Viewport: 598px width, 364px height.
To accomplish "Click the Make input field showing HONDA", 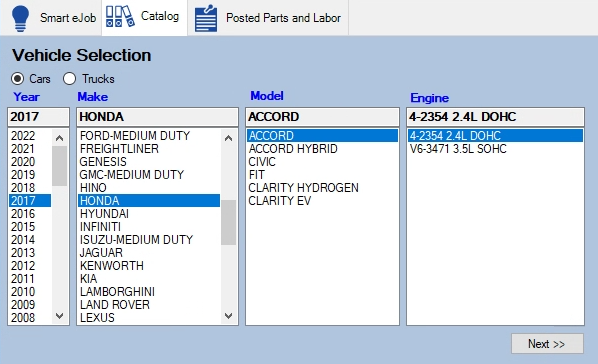I will [158, 117].
